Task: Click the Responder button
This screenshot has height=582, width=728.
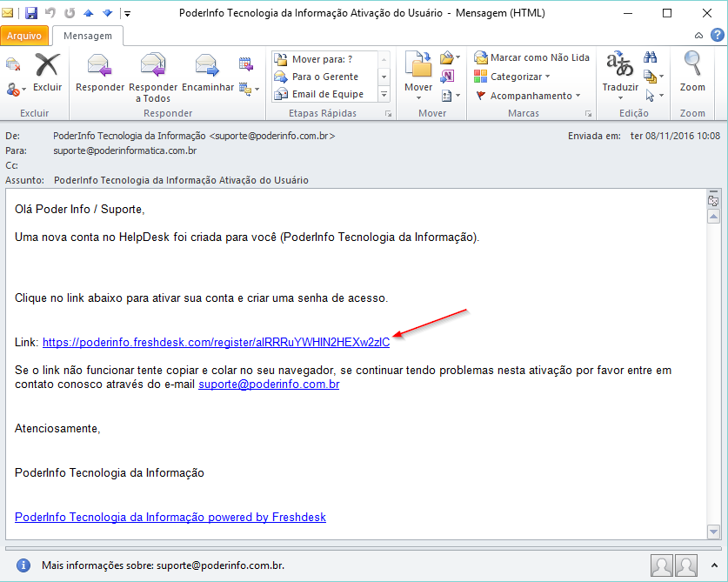Action: (x=100, y=72)
